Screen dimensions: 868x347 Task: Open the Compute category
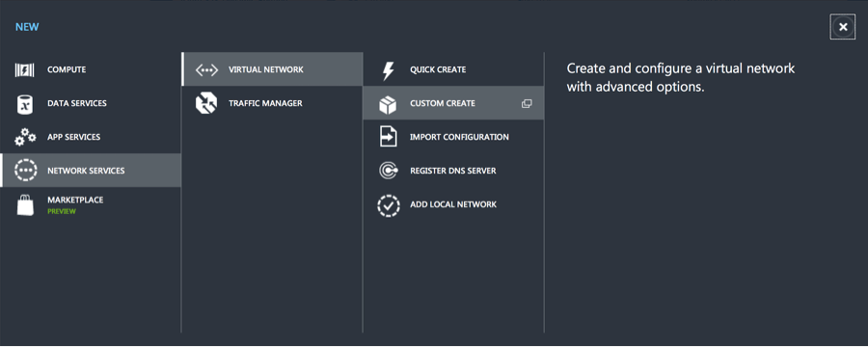coord(91,69)
